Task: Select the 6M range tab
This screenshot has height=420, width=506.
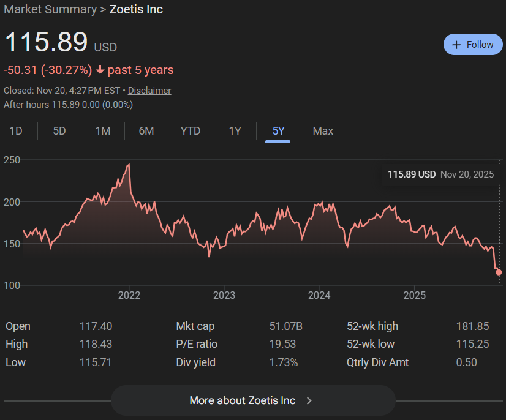Action: 146,131
